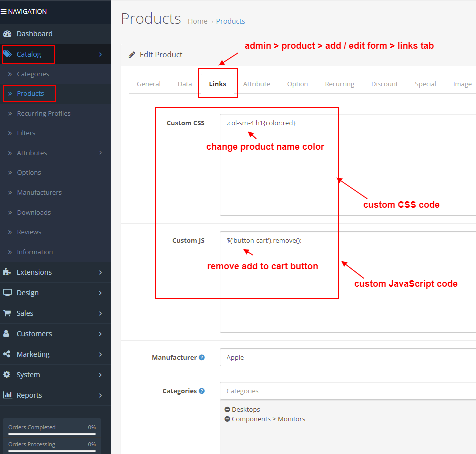Click the System gear icon
The width and height of the screenshot is (476, 454).
coord(7,375)
